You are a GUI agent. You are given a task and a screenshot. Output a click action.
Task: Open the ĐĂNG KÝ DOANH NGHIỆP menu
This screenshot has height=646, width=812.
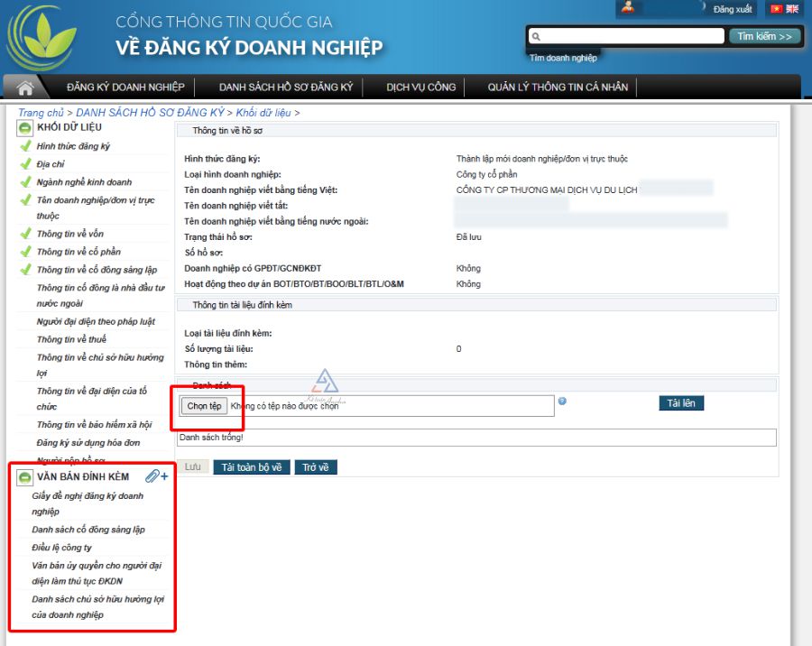click(125, 88)
